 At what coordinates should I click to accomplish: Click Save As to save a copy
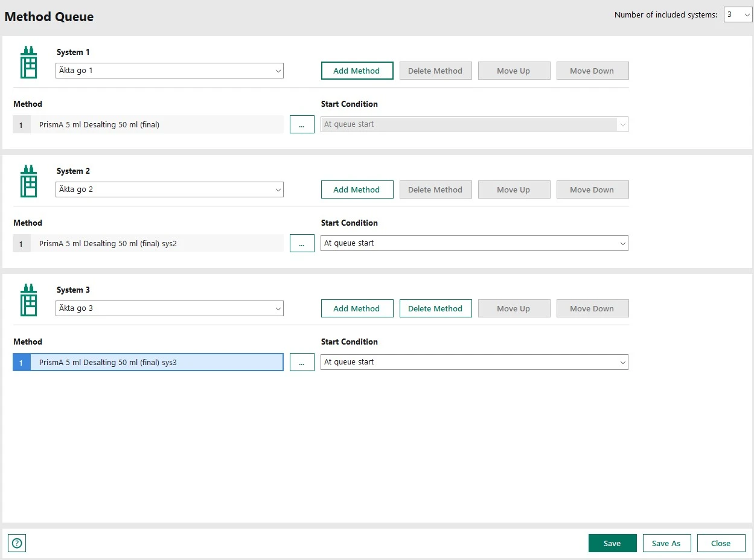(666, 543)
